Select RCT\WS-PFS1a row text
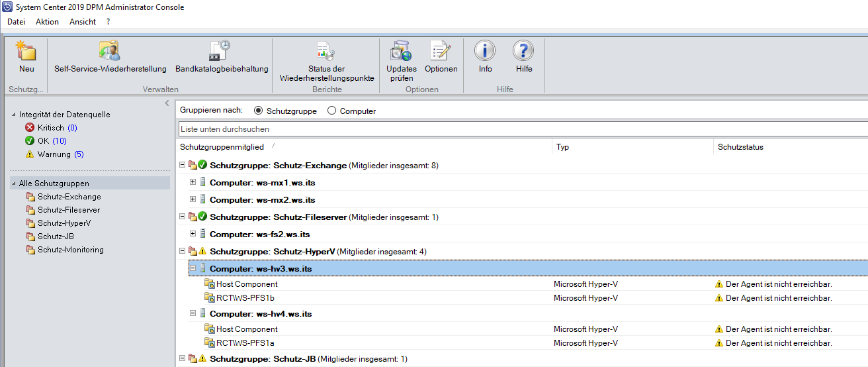This screenshot has height=367, width=868. (x=245, y=343)
